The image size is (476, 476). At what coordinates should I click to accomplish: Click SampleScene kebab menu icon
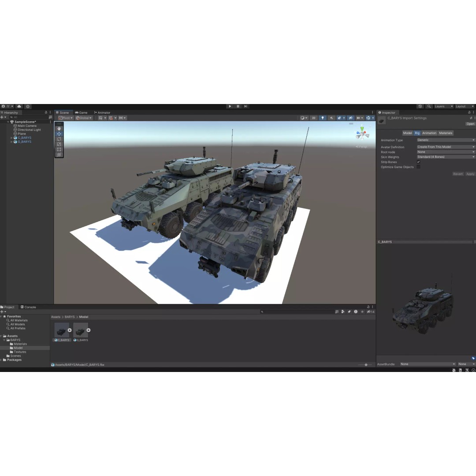coord(50,122)
